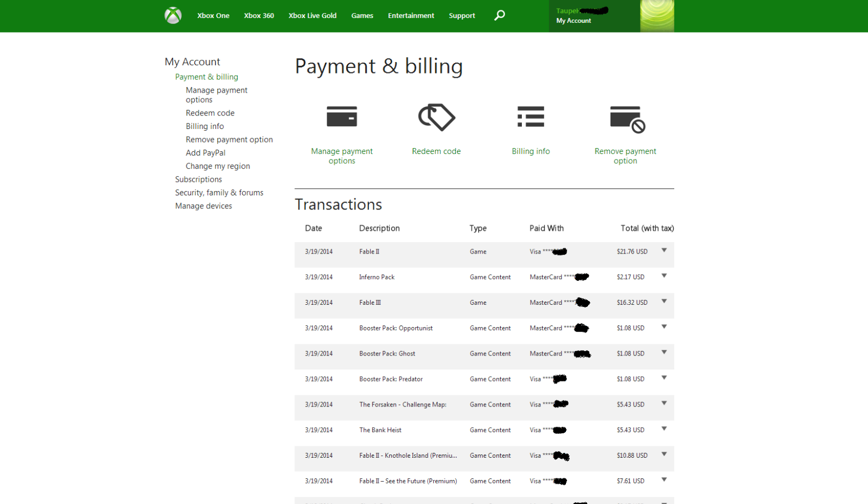Click Remove payment option label under icon

pyautogui.click(x=625, y=156)
